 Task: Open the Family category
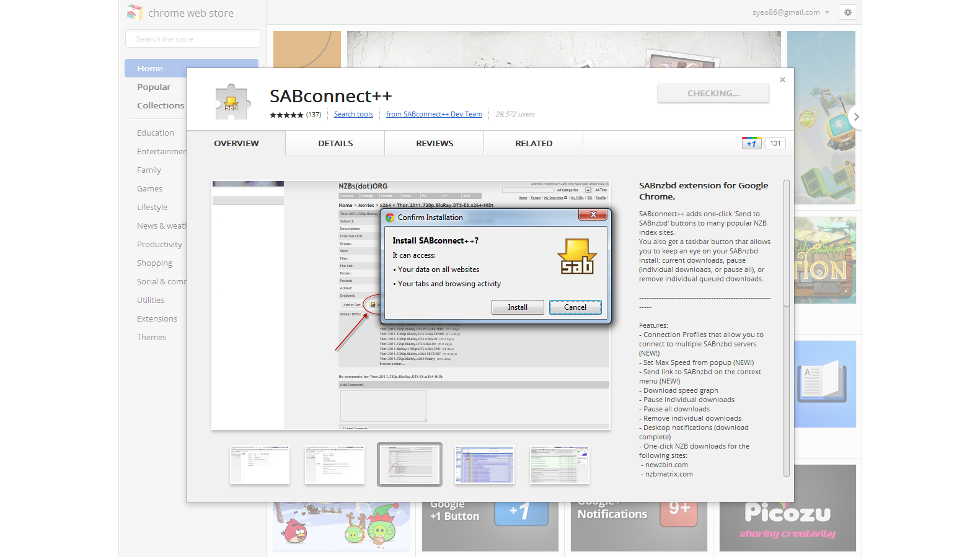(x=149, y=170)
